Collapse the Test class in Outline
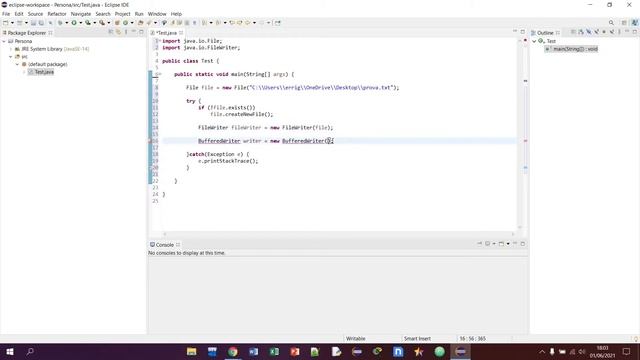 (x=534, y=41)
